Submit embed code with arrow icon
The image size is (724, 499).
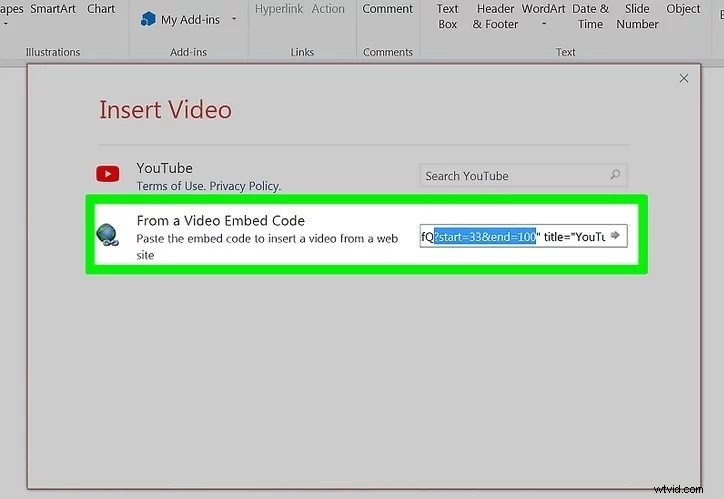click(615, 235)
